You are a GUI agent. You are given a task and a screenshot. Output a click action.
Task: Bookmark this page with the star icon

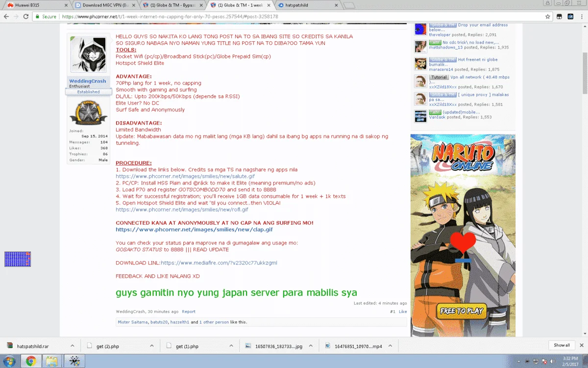548,16
